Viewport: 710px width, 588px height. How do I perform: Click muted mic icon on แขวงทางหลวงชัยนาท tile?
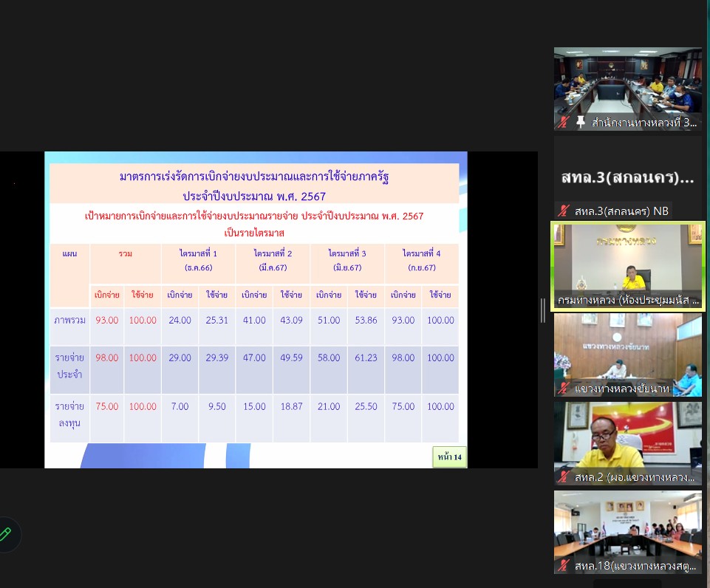pyautogui.click(x=564, y=389)
